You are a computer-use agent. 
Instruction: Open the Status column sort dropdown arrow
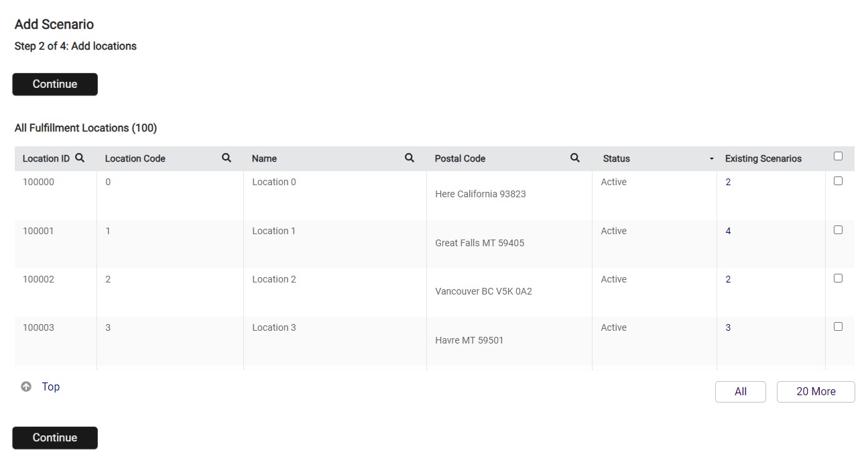point(711,158)
